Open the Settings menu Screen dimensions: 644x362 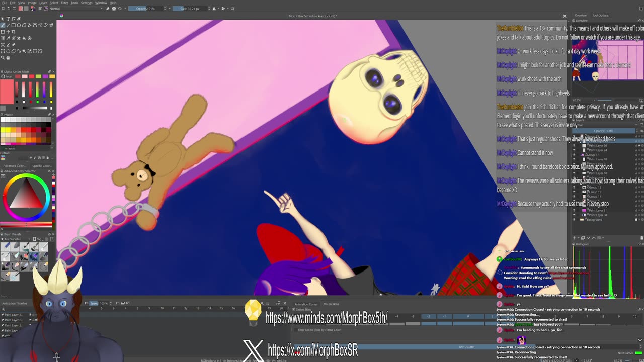click(x=87, y=3)
